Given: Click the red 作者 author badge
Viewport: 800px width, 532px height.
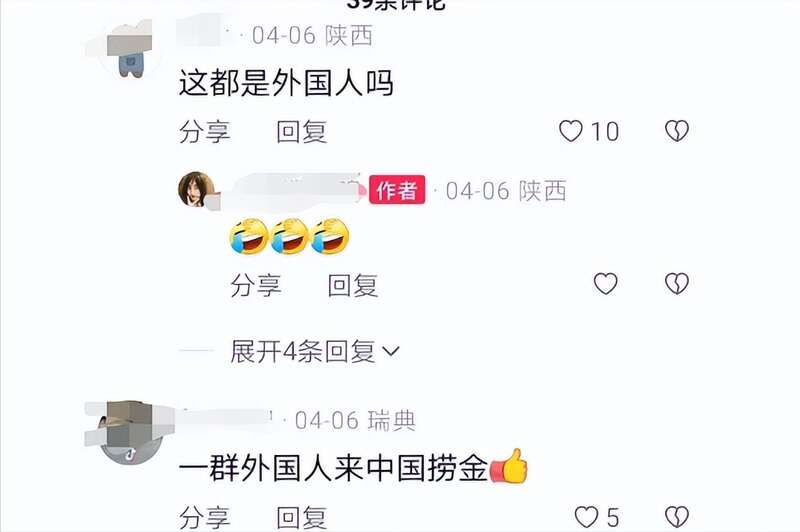Looking at the screenshot, I should [397, 190].
